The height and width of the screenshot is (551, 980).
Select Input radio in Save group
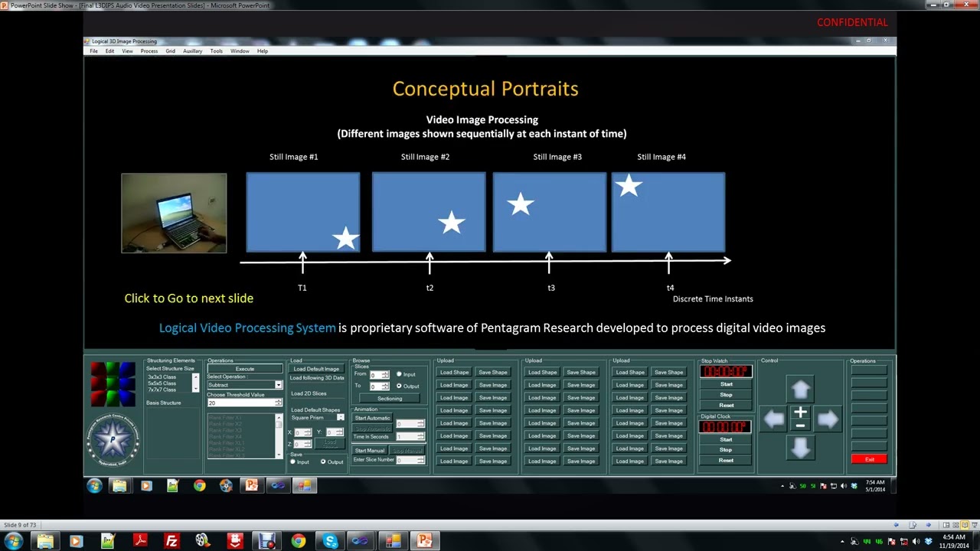(x=293, y=462)
